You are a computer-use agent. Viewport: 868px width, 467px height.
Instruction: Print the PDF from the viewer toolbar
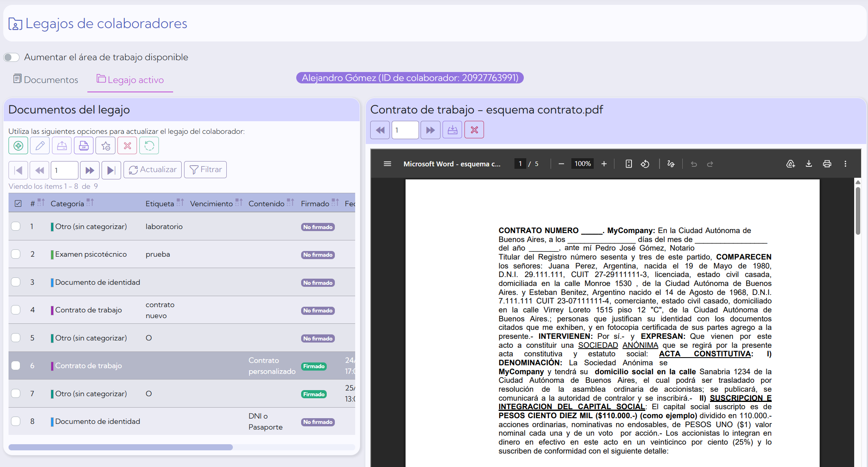coord(827,164)
